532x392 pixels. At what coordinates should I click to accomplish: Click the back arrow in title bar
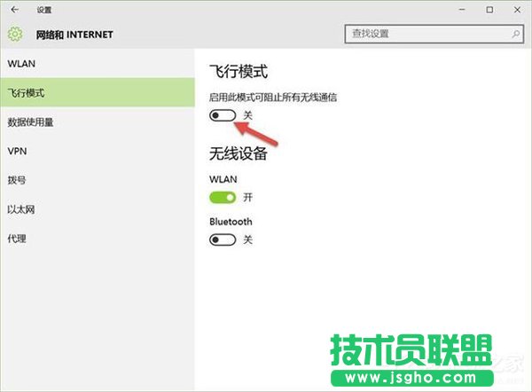14,10
